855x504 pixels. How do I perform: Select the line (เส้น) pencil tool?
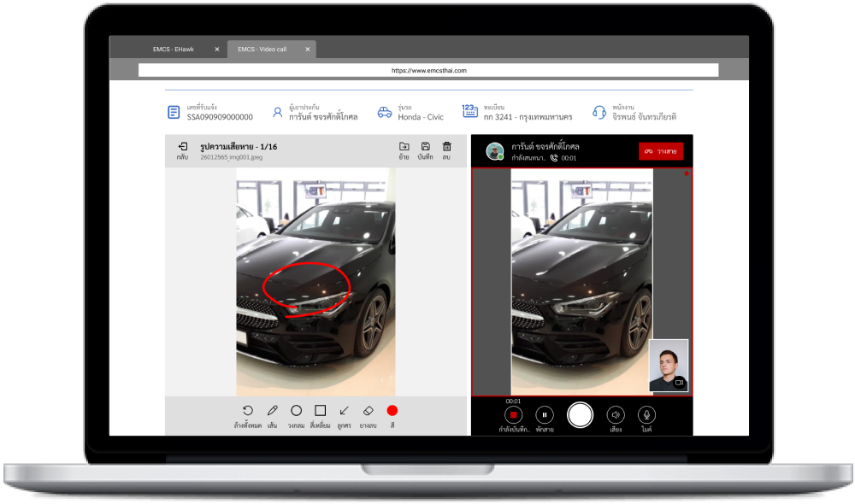click(273, 410)
